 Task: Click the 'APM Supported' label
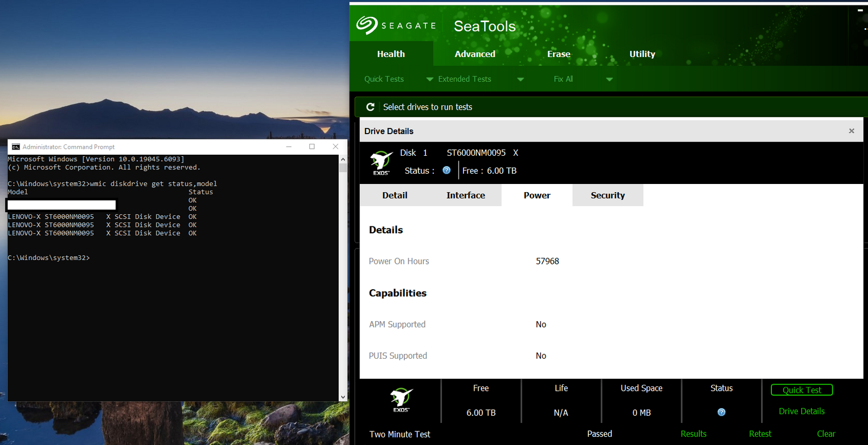[x=397, y=325]
